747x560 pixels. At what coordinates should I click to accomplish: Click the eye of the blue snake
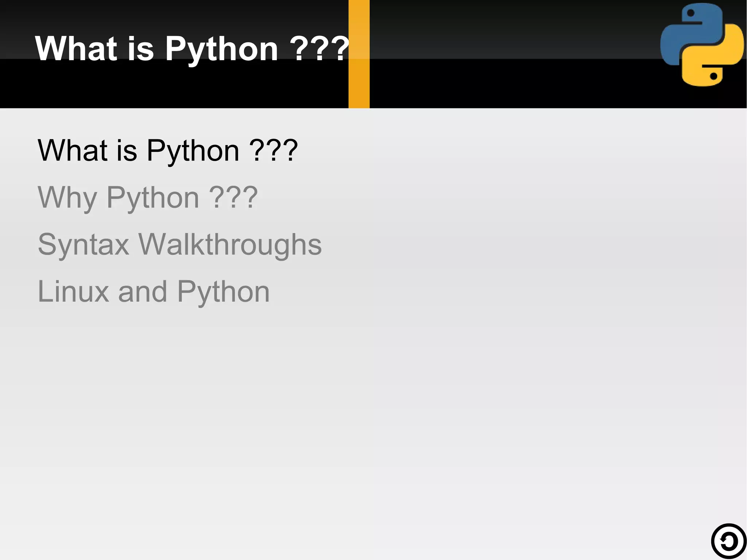point(690,13)
